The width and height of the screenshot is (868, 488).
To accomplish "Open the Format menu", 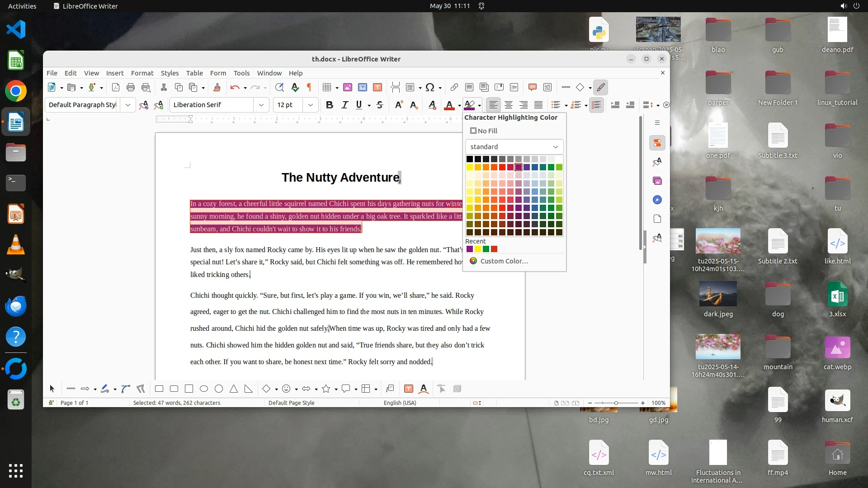I will point(142,73).
